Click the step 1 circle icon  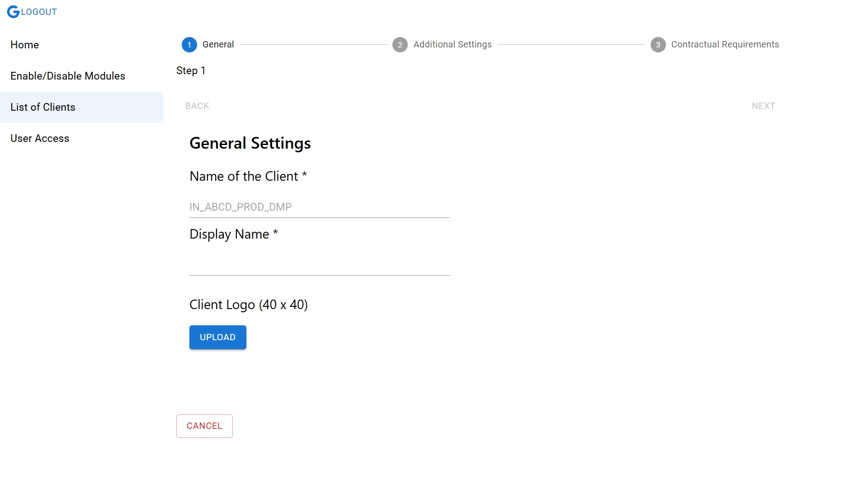[189, 45]
